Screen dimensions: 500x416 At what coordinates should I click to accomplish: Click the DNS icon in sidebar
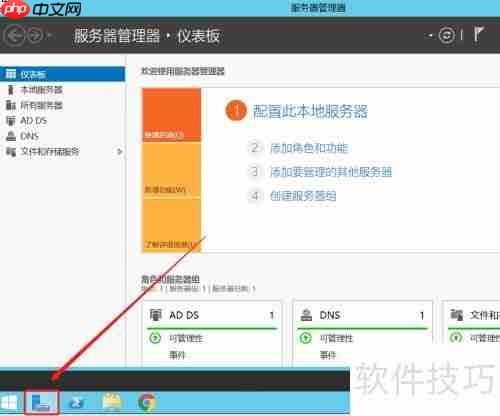[x=11, y=136]
